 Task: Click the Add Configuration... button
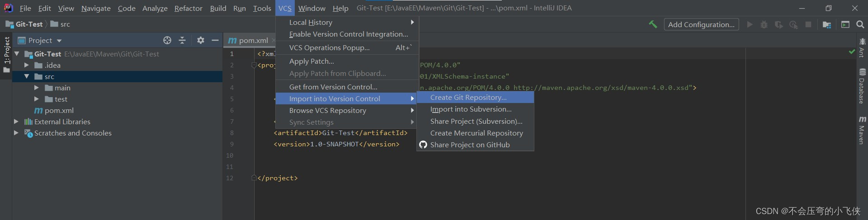pyautogui.click(x=701, y=24)
